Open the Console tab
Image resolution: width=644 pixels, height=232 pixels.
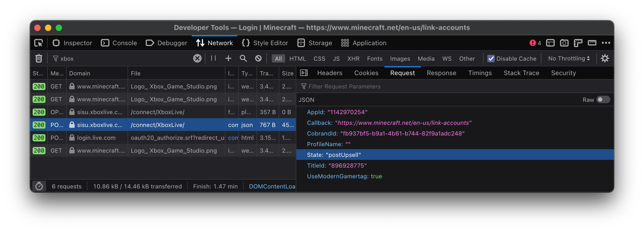pos(119,43)
